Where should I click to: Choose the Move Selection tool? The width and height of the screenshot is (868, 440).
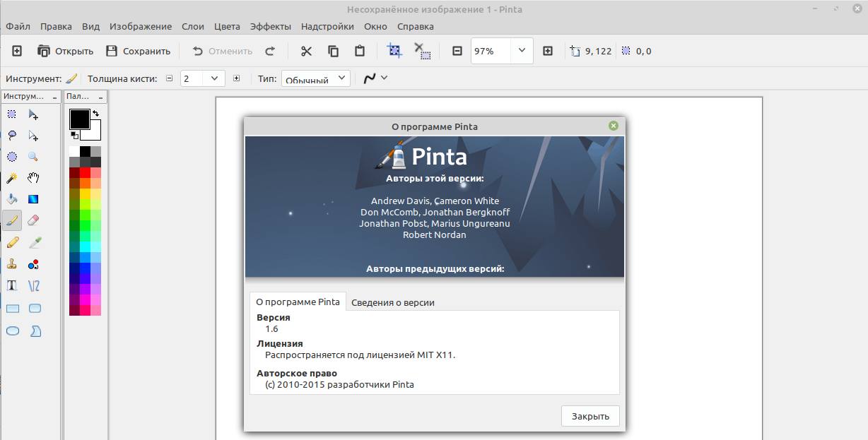(x=33, y=136)
